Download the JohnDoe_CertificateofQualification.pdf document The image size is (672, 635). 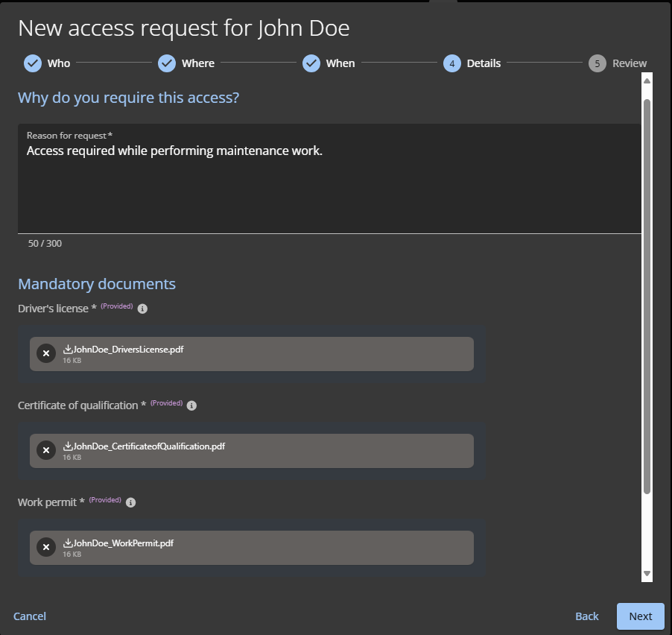[x=68, y=446]
